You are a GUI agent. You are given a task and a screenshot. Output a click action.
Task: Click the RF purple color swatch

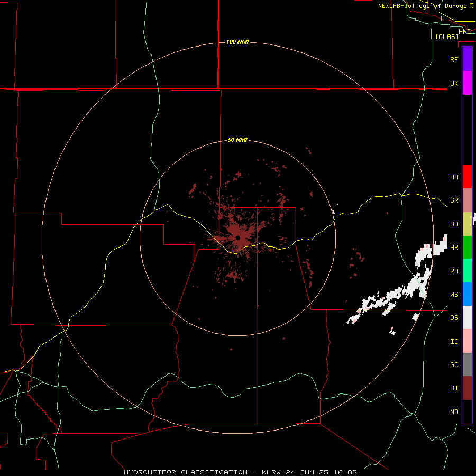pyautogui.click(x=467, y=59)
